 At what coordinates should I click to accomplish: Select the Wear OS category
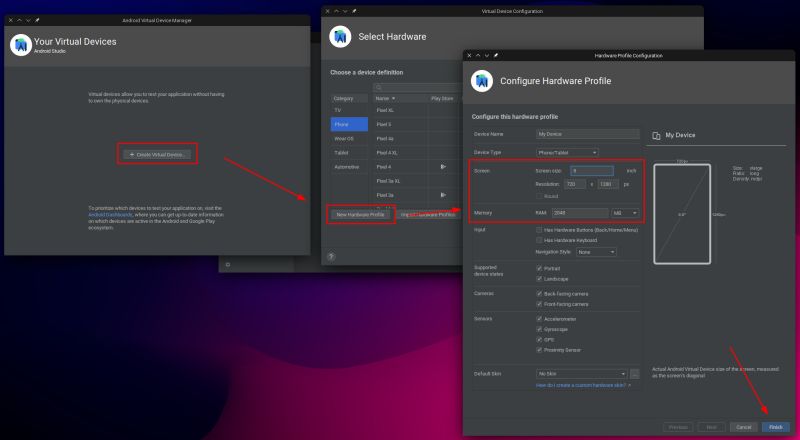(349, 138)
